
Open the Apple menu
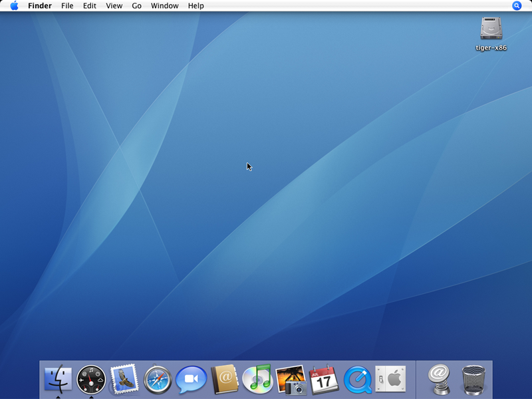[14, 6]
